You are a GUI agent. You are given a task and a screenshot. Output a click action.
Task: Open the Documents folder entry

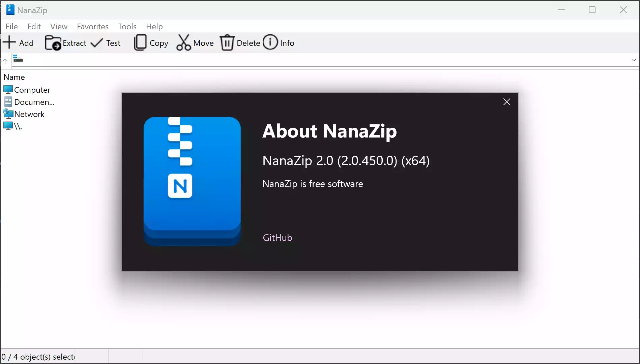(x=29, y=102)
